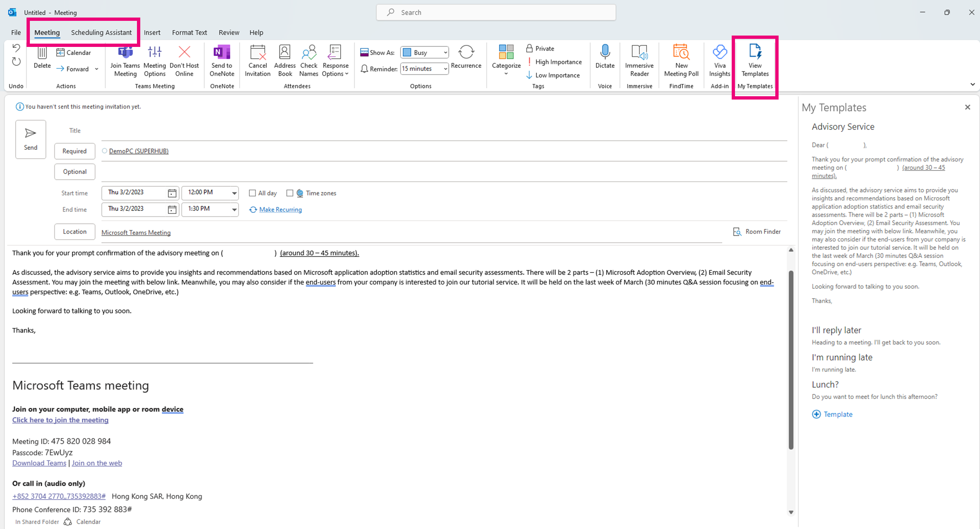Open end time 1:30 PM dropdown
Screen dimensions: 980x529
click(x=234, y=210)
